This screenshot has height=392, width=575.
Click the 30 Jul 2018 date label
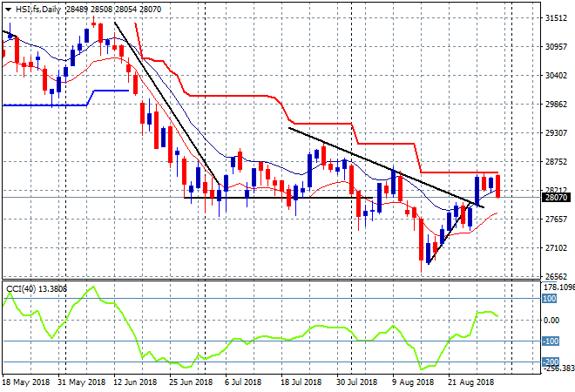[x=357, y=382]
